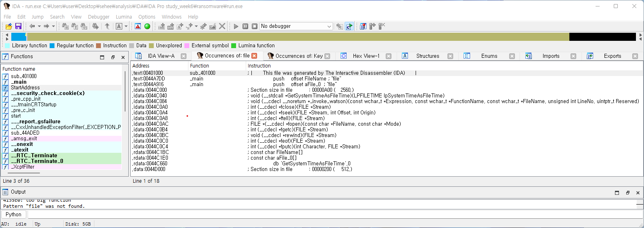
Task: Click the Python command type button
Action: pos(13,215)
